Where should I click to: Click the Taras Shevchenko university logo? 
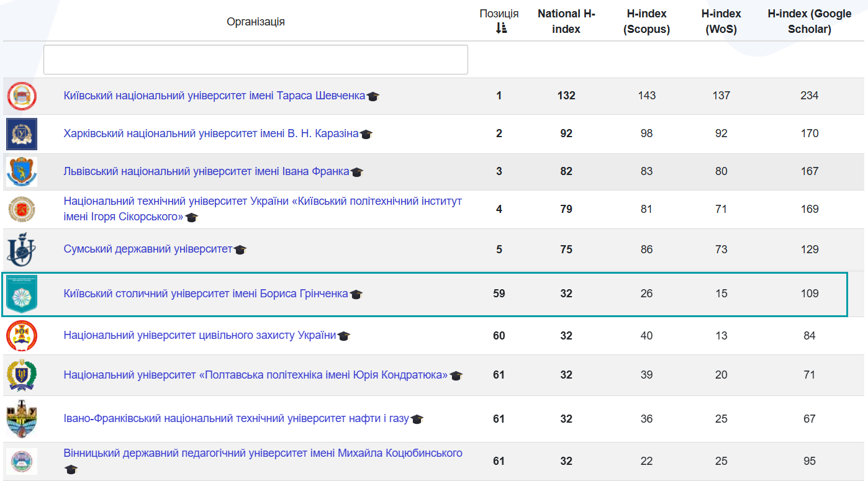pos(22,96)
